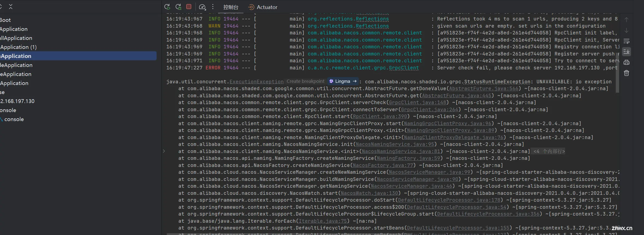Viewport: 644px width, 235px height.
Task: Open Iterable.java:75 link
Action: [323, 221]
